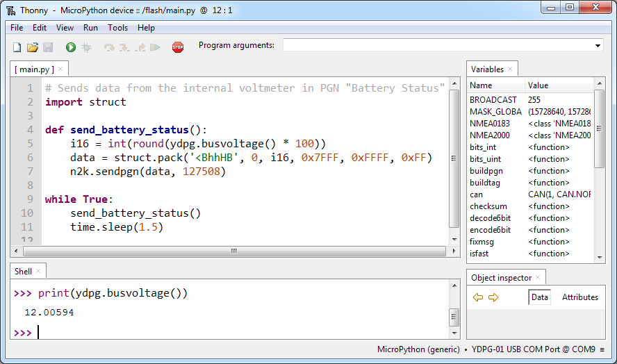617x364 pixels.
Task: Go back in Object inspector history
Action: pyautogui.click(x=478, y=297)
